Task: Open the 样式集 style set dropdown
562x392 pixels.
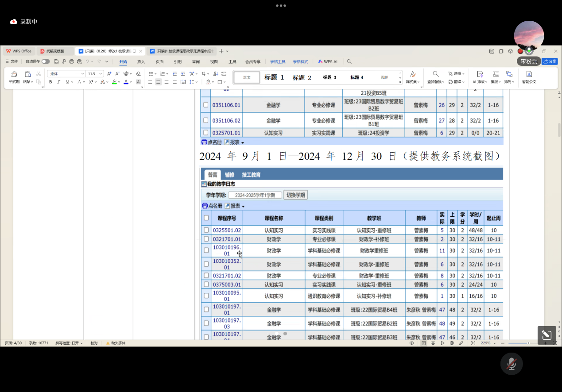Action: [x=413, y=77]
